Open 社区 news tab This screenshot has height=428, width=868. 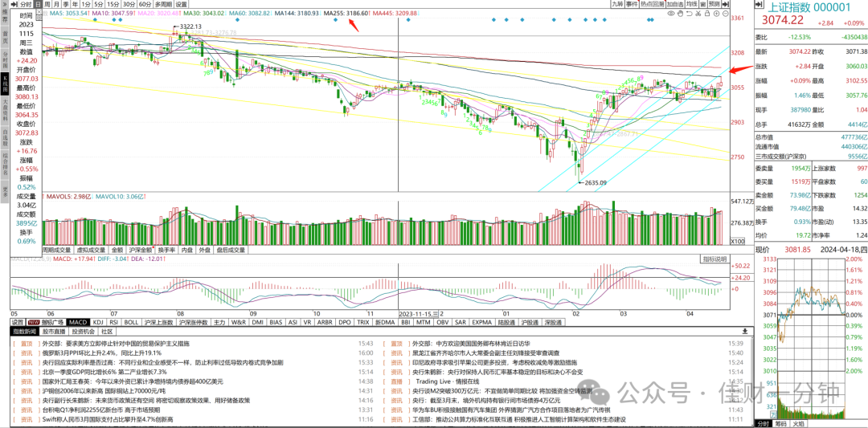click(106, 332)
